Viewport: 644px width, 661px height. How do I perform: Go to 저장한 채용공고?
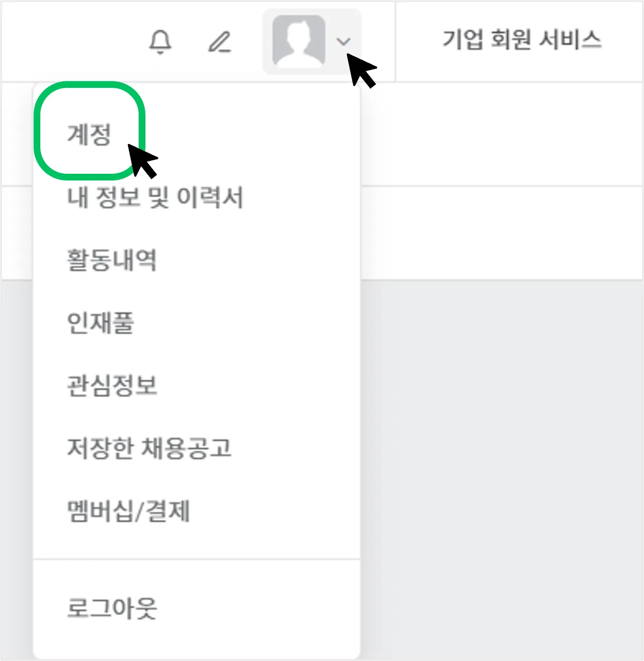[149, 448]
